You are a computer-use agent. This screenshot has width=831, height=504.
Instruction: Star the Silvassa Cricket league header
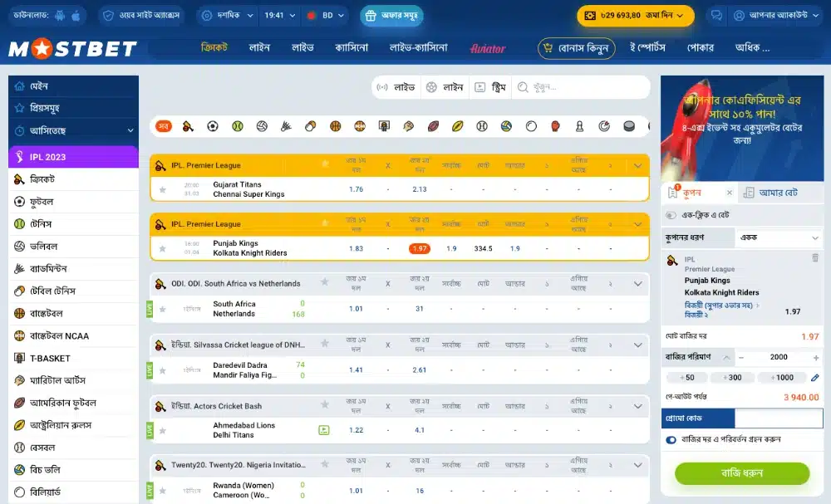pos(325,344)
